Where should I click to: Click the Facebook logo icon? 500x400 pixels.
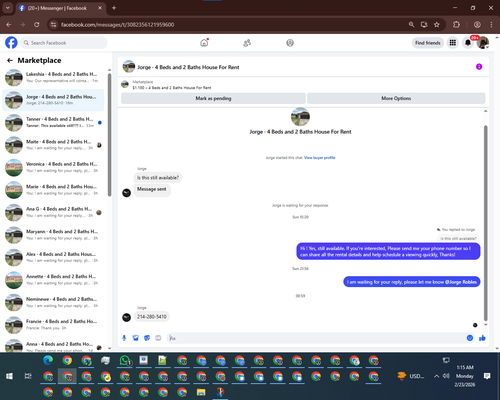pyautogui.click(x=11, y=43)
